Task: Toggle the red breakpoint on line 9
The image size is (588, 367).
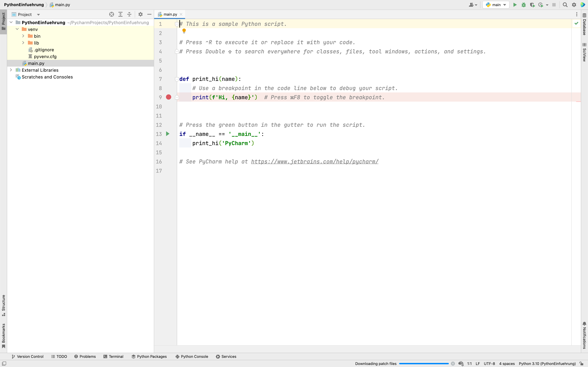Action: [x=168, y=97]
